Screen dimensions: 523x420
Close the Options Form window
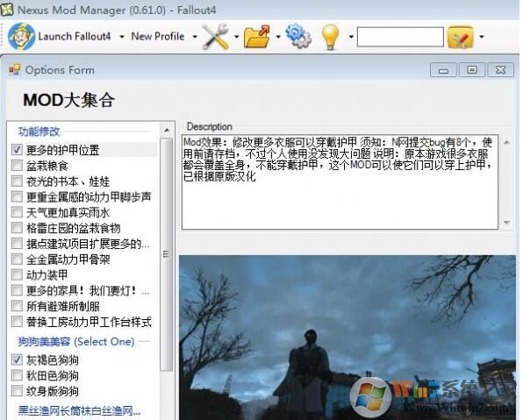tap(500, 69)
